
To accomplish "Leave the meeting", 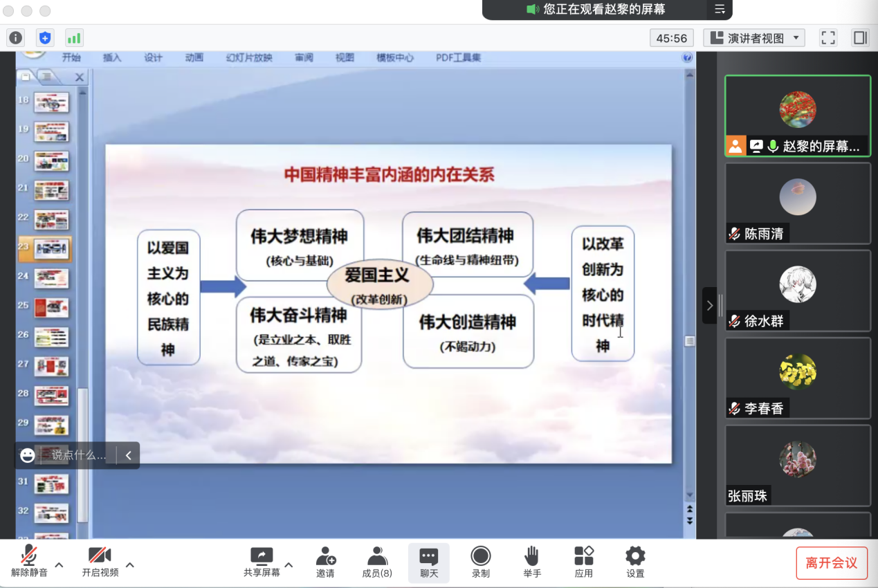I will 831,563.
